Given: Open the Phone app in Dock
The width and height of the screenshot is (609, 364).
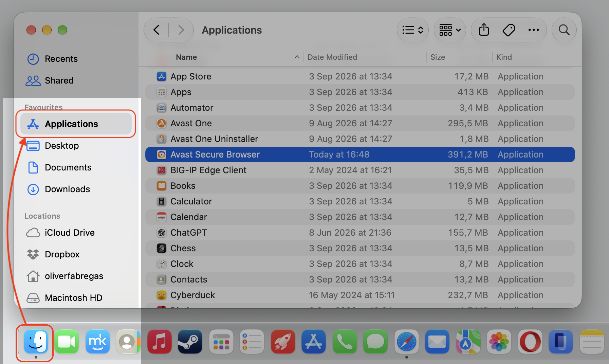Looking at the screenshot, I should click(x=345, y=342).
